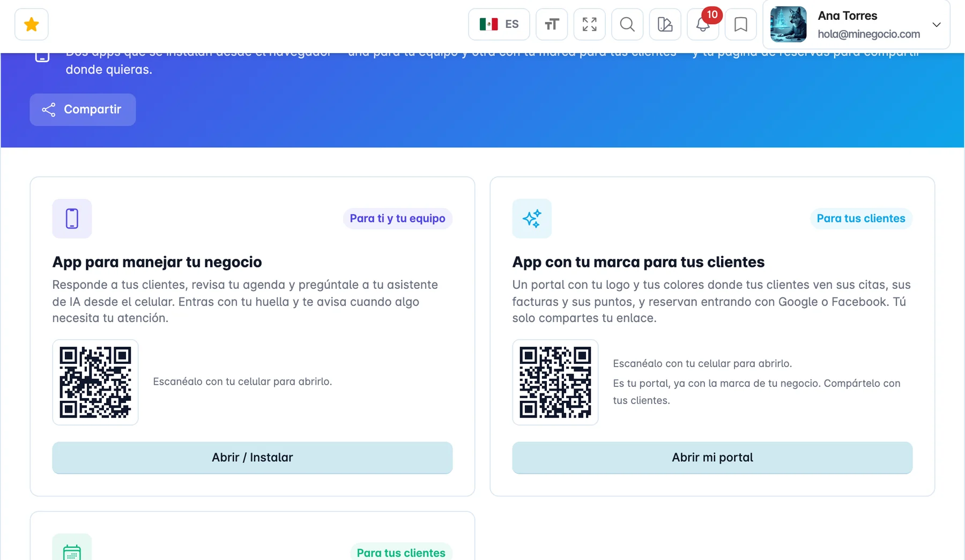Click the phone icon in business app card

(x=72, y=219)
